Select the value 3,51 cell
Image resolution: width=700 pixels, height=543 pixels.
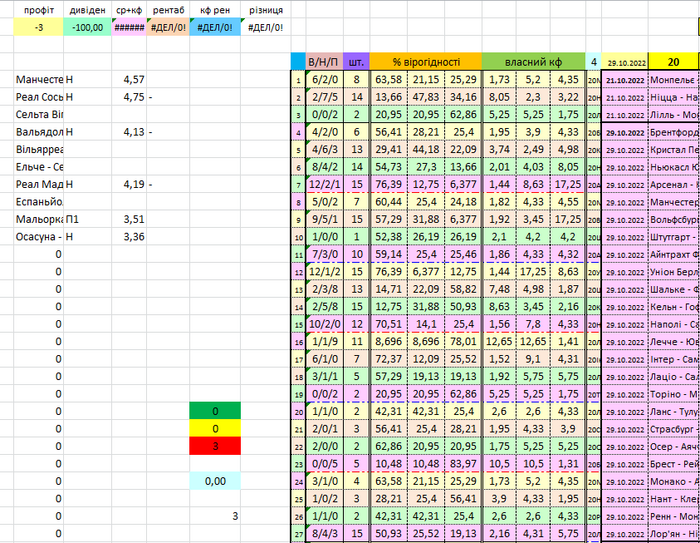point(129,219)
